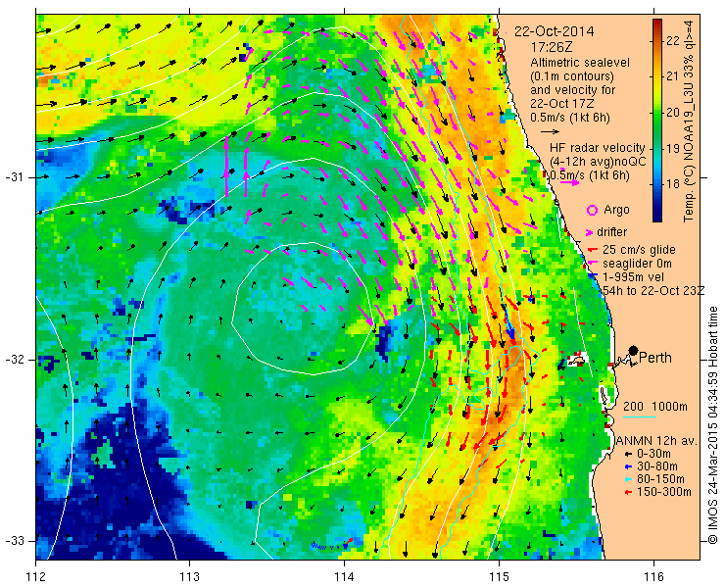This screenshot has width=725, height=588.
Task: Click the cyan isobath legend line
Action: [x=640, y=417]
